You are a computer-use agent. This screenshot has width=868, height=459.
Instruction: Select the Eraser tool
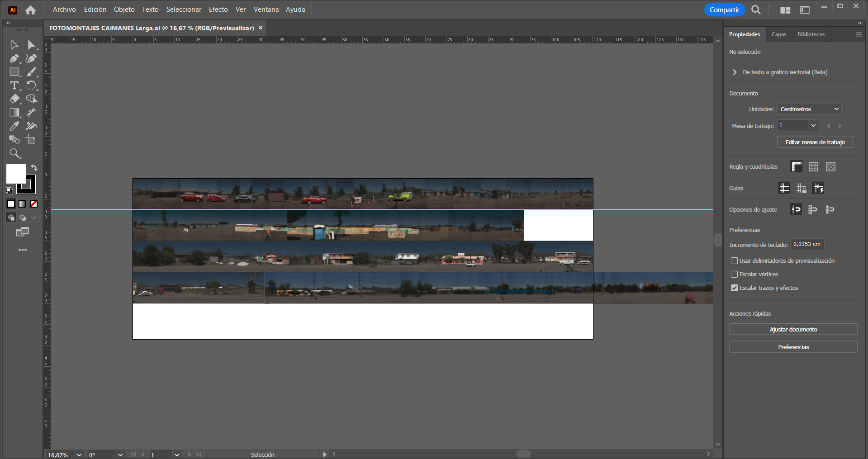coord(14,99)
